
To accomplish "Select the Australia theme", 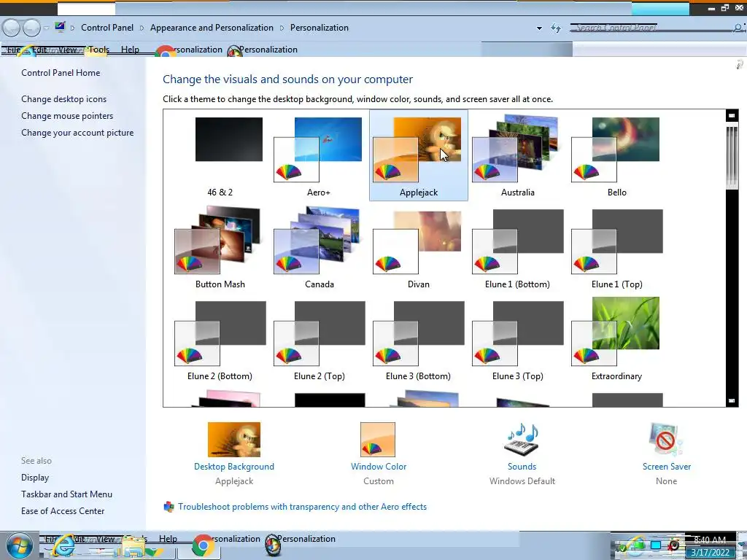I will tap(517, 156).
